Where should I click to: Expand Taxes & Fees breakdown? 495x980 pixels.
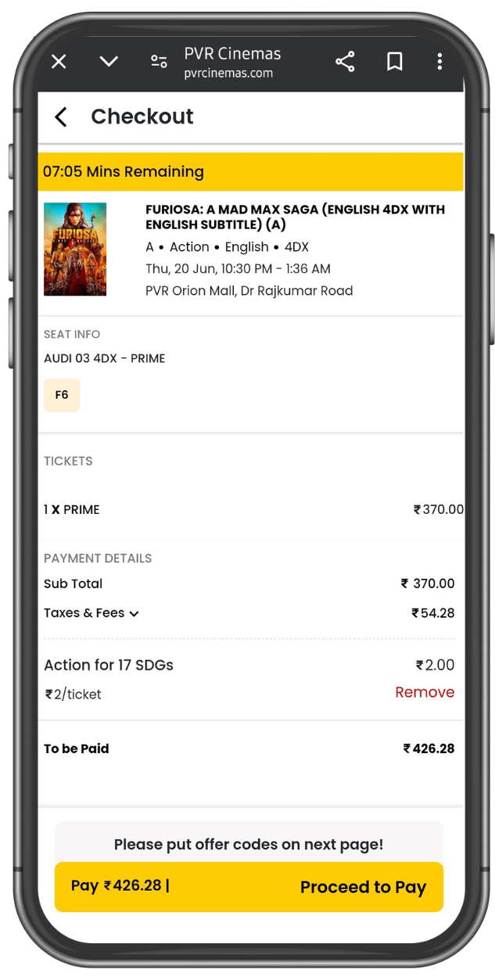coord(92,613)
